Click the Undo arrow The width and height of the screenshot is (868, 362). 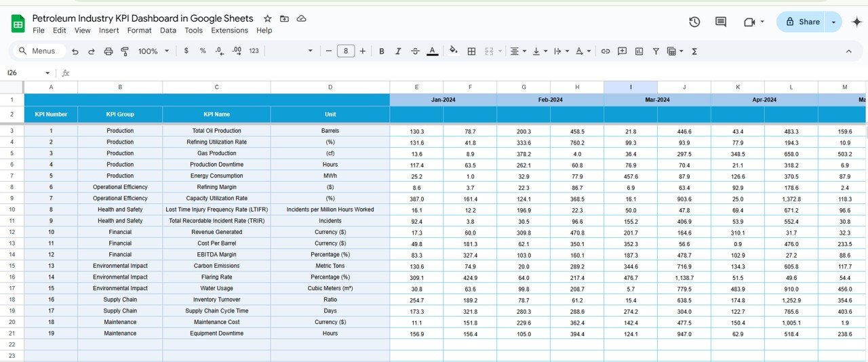(75, 51)
